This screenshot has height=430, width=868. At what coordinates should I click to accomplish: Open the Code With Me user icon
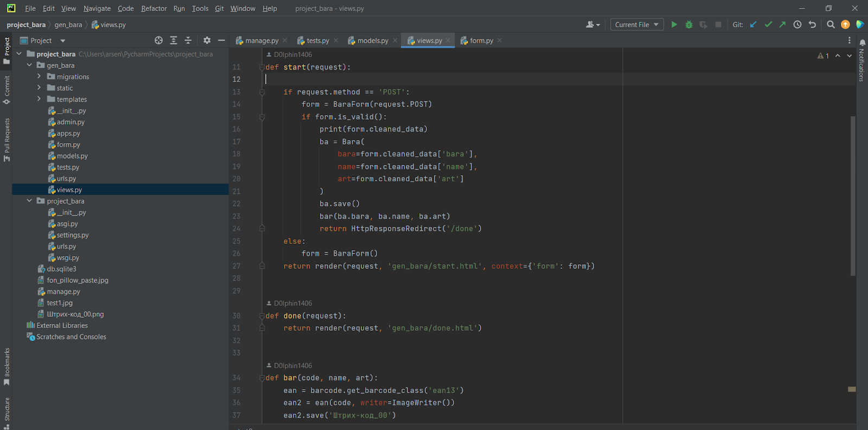pyautogui.click(x=593, y=24)
